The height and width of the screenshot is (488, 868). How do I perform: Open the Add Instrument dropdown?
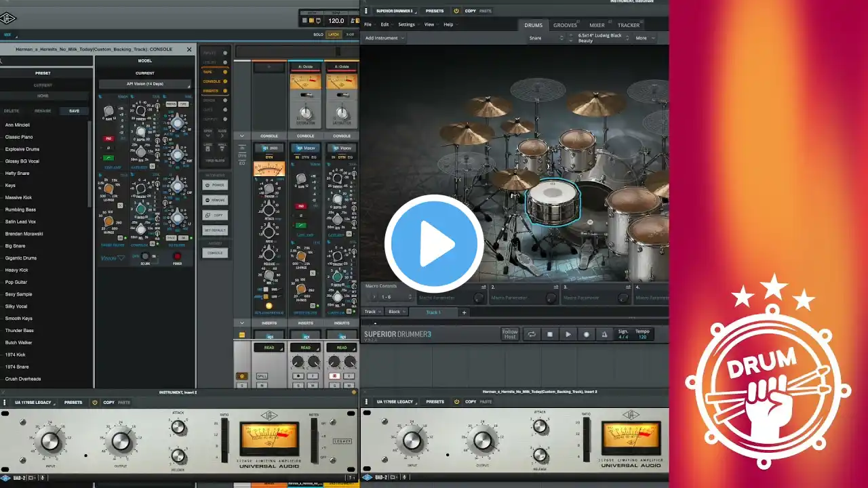(x=384, y=38)
